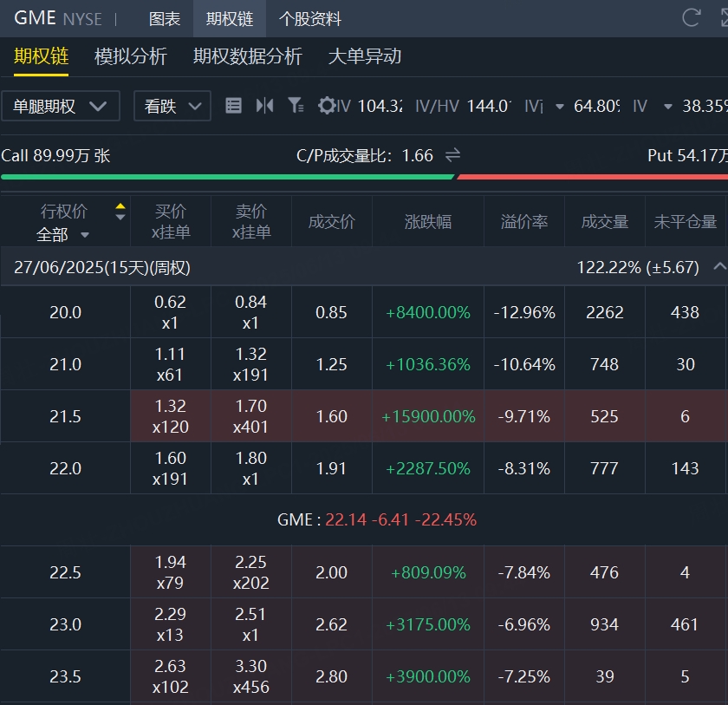
Task: Click the GME ticker symbol in title bar
Action: point(36,18)
